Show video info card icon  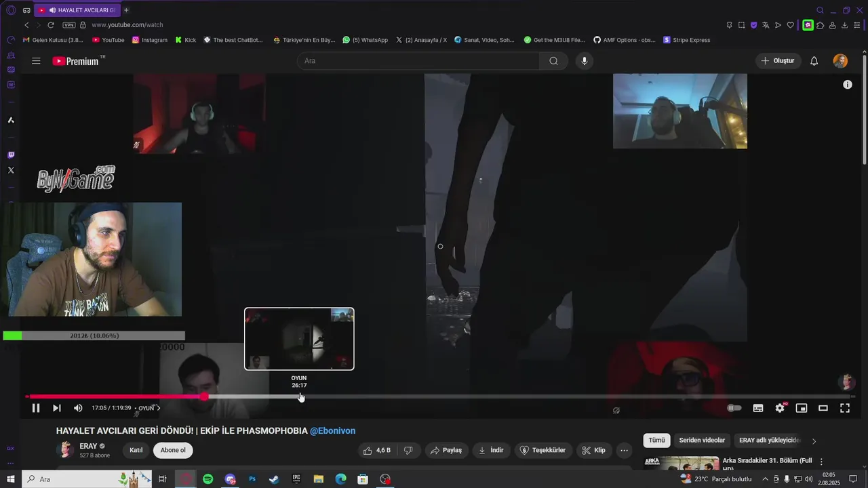click(848, 85)
